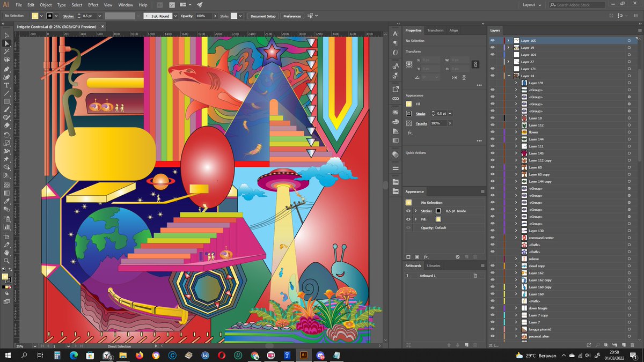Click the Document Setup button
Image resolution: width=644 pixels, height=362 pixels.
click(x=262, y=16)
